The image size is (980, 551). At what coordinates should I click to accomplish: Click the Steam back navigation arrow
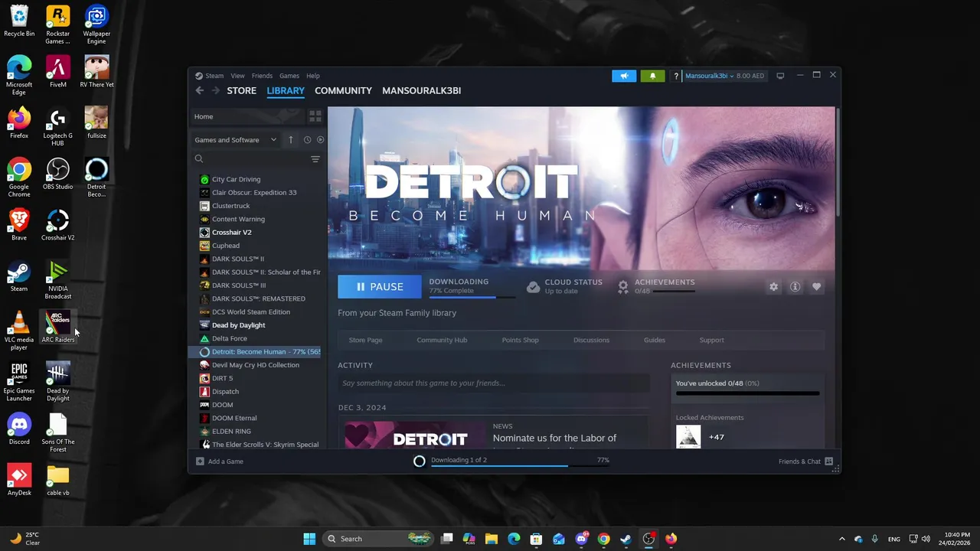tap(200, 90)
